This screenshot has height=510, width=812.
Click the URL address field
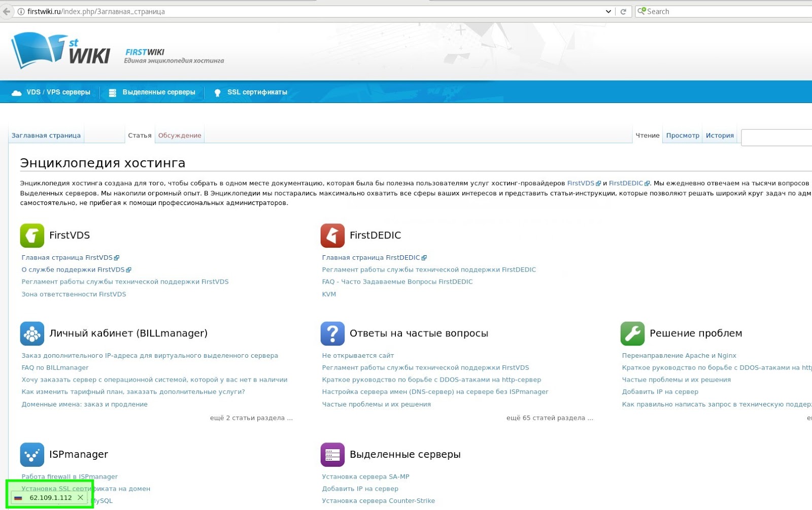click(x=315, y=11)
